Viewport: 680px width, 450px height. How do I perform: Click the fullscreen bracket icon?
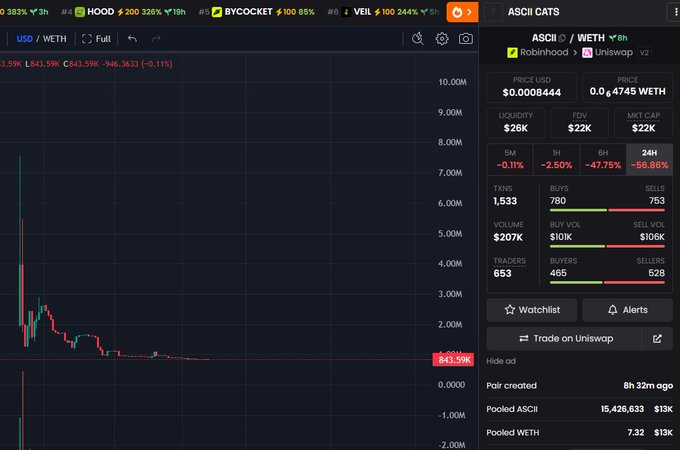click(x=87, y=39)
